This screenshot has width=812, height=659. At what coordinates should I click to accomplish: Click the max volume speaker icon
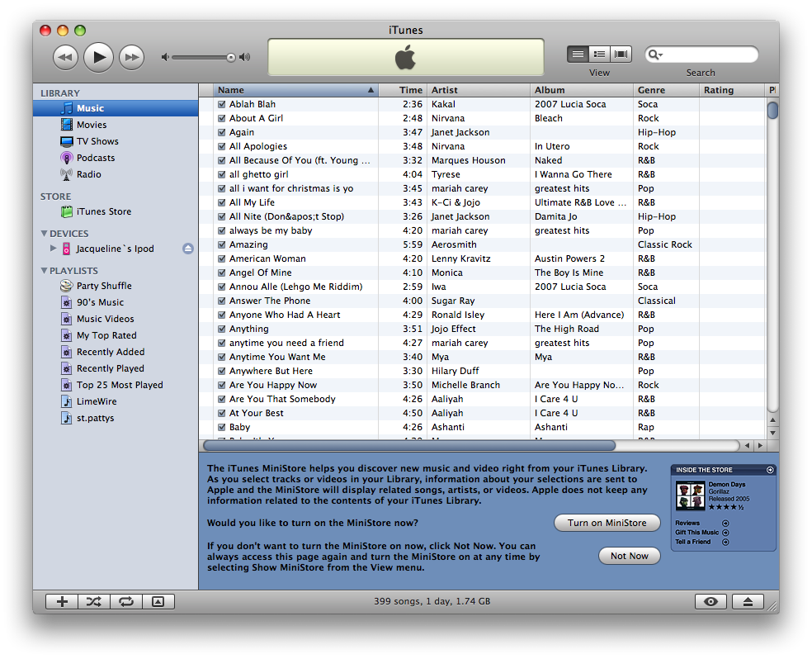pyautogui.click(x=245, y=57)
